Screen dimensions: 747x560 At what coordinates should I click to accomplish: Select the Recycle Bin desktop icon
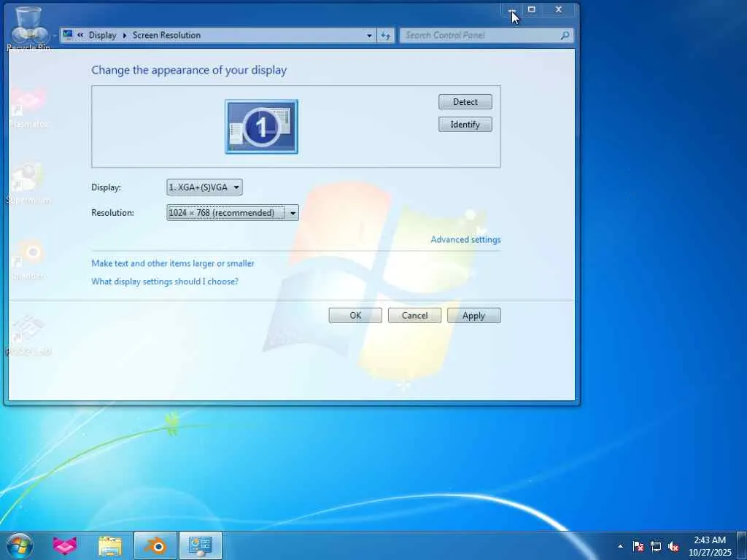click(28, 28)
